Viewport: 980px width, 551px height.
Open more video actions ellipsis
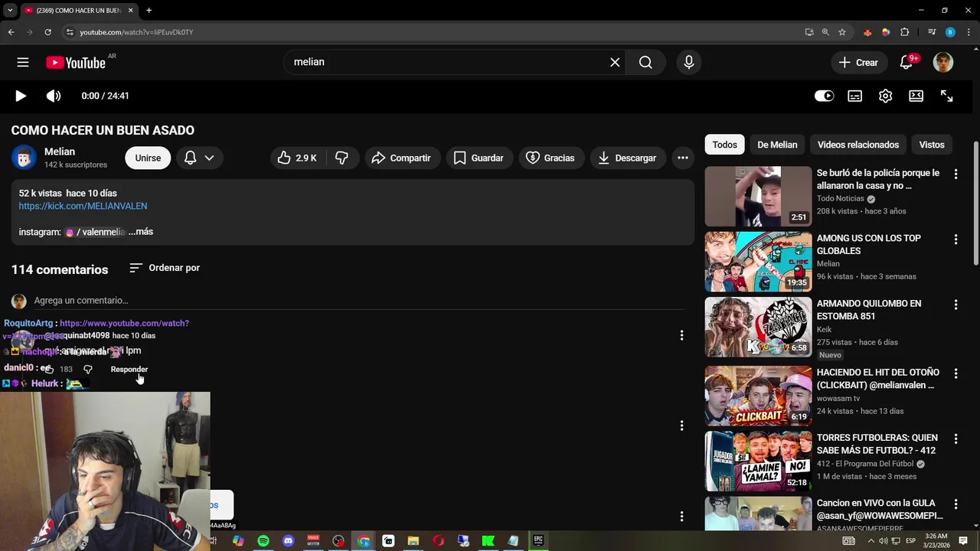tap(682, 158)
